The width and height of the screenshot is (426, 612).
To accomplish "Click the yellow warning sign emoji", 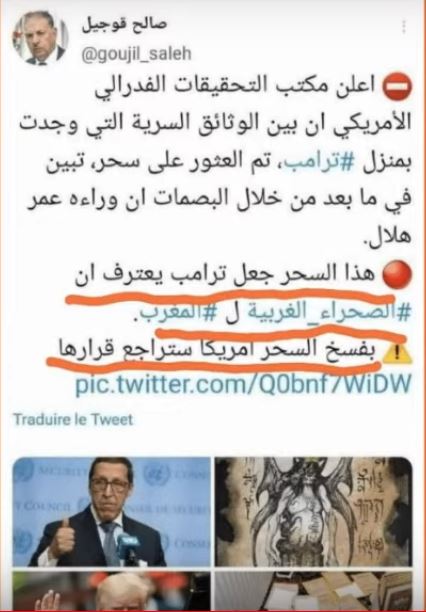I will pos(397,353).
